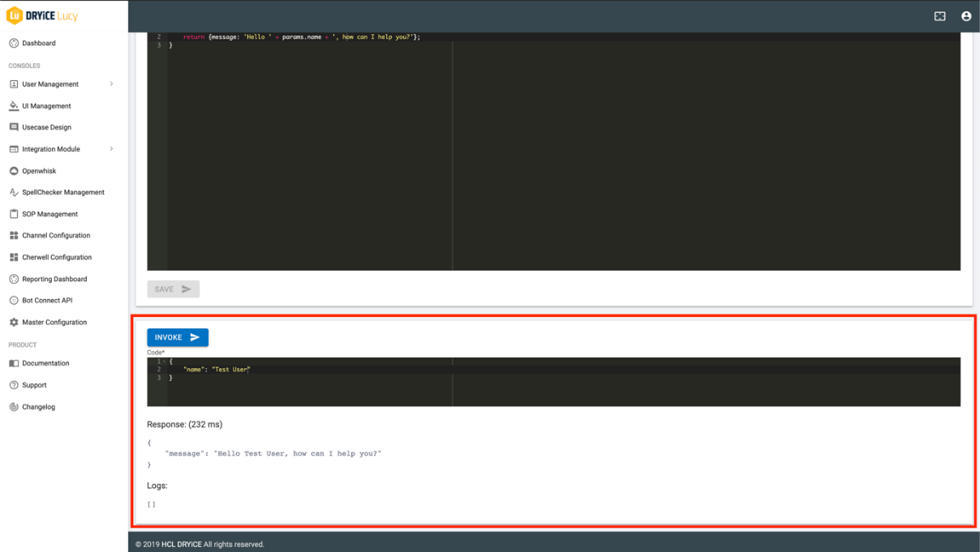Click the Documentation book icon
Viewport: 980px width, 552px height.
tap(14, 363)
